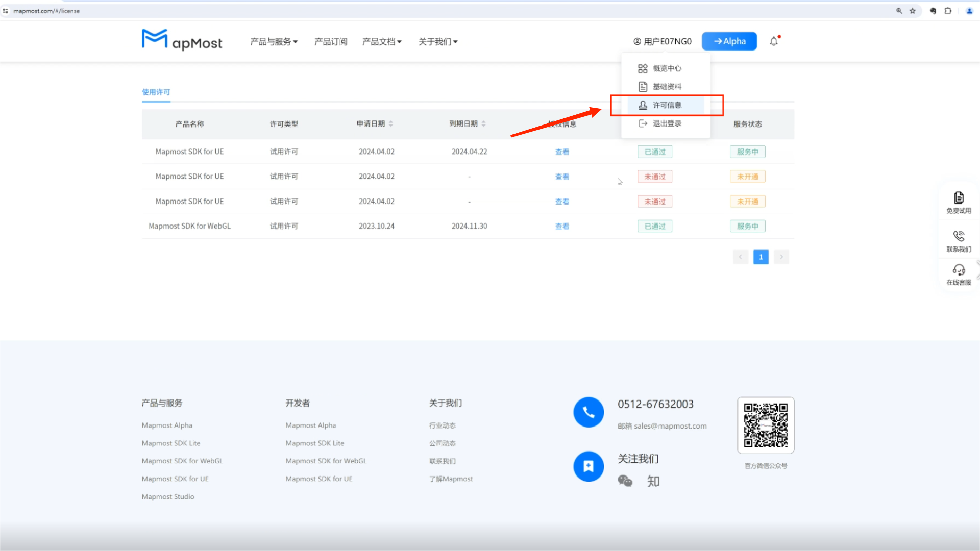The image size is (980, 551).
Task: Click the site info icon in address bar
Action: 6,11
